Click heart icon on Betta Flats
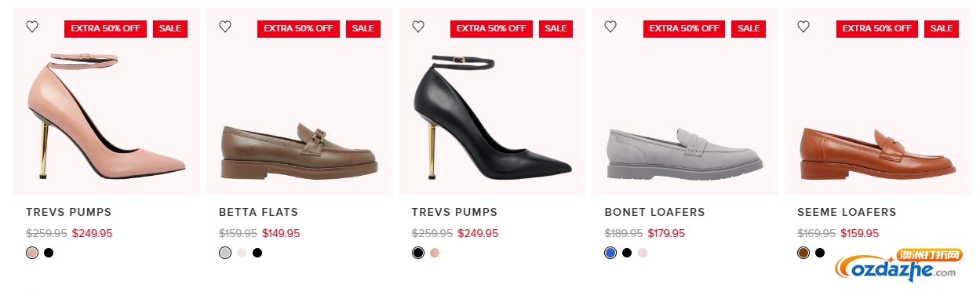 pyautogui.click(x=225, y=27)
